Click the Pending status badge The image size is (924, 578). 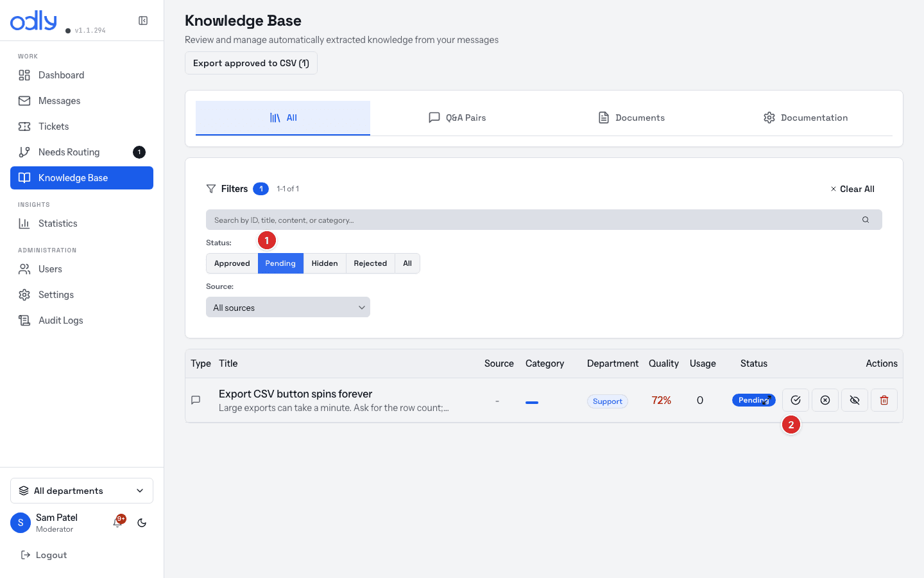(x=754, y=400)
